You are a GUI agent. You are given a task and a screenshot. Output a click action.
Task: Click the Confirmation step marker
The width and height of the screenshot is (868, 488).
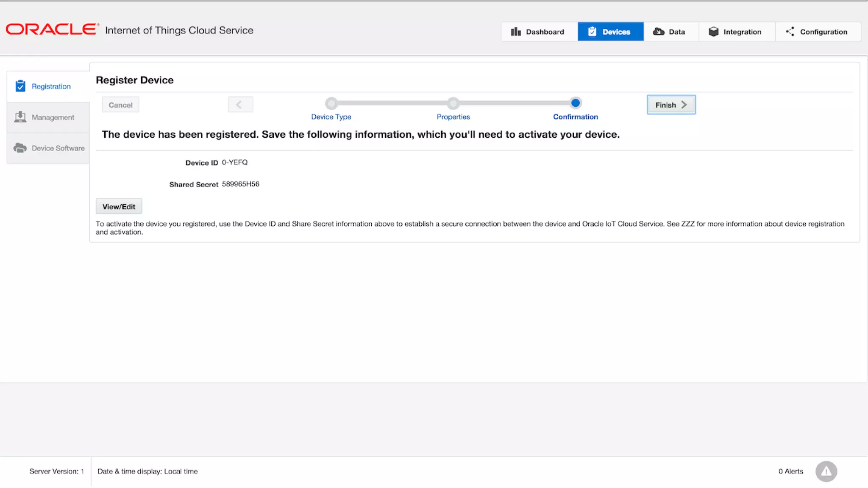pyautogui.click(x=575, y=103)
